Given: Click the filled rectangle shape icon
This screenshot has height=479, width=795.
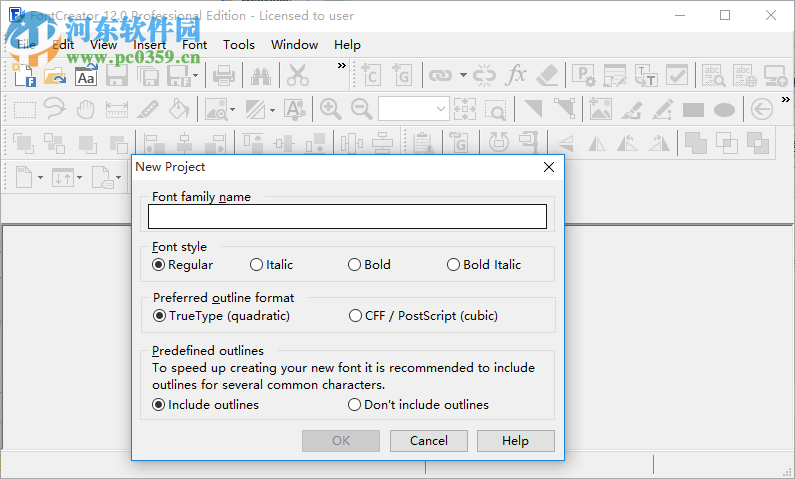Looking at the screenshot, I should 693,109.
